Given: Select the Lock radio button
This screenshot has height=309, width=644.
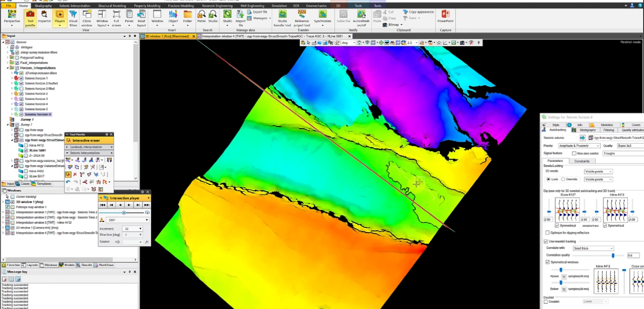Looking at the screenshot, I should coord(548,179).
